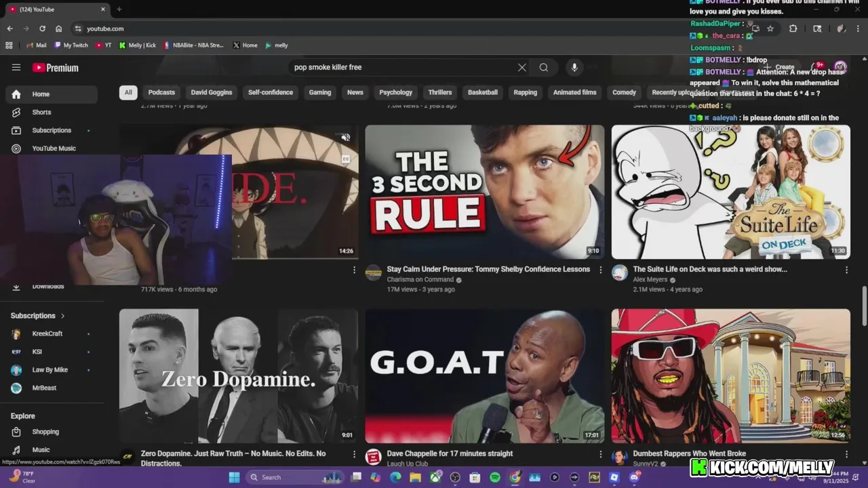Select the All filter chip

[x=128, y=92]
